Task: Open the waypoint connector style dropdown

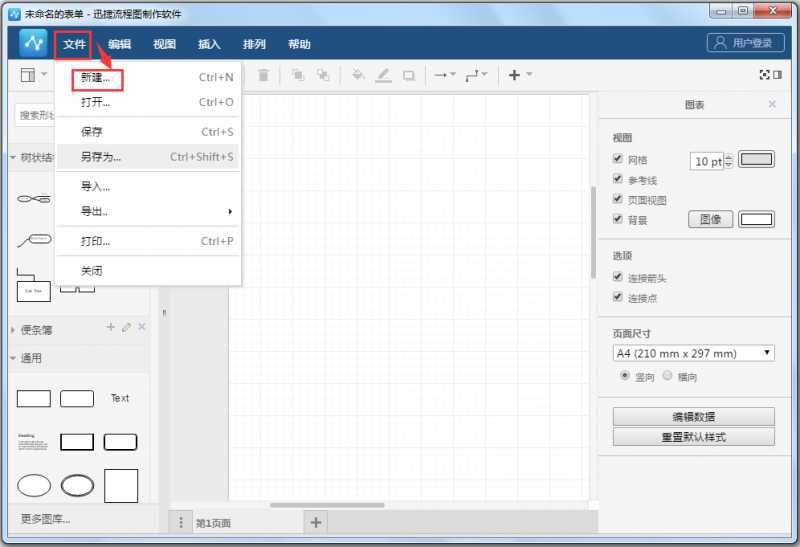Action: coord(476,75)
